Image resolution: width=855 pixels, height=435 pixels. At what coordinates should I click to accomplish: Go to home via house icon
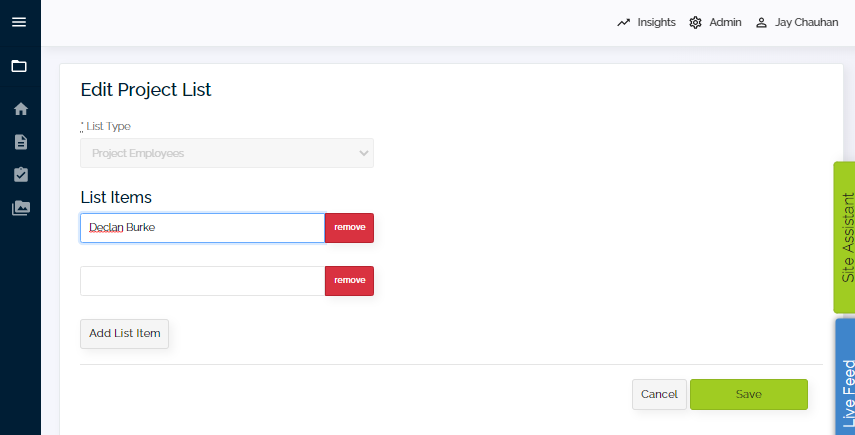click(21, 109)
